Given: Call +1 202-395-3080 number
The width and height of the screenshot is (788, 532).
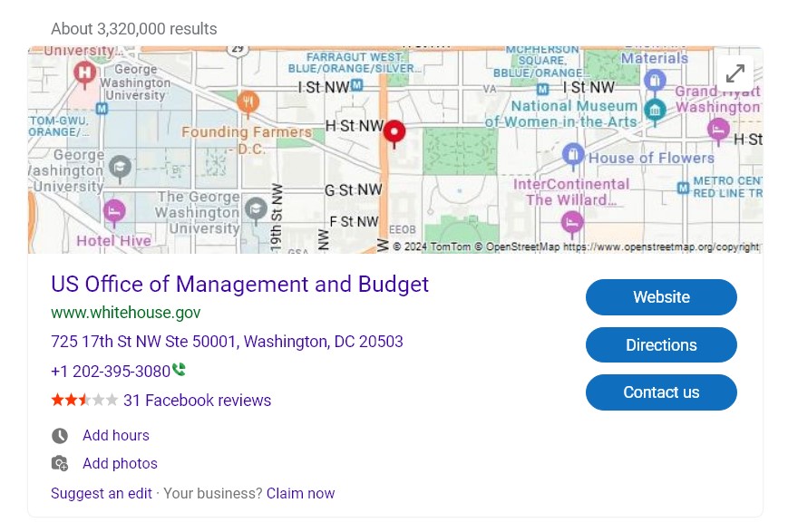Looking at the screenshot, I should pyautogui.click(x=111, y=372).
